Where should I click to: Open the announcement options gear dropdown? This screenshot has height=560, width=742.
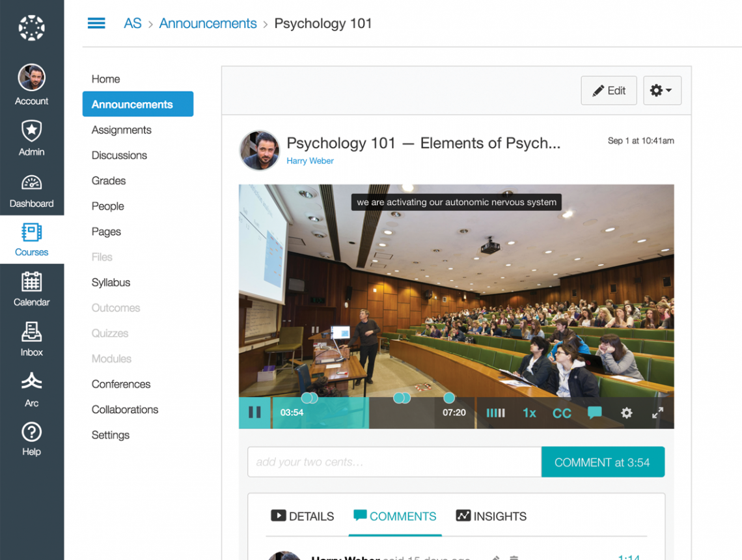coord(662,91)
